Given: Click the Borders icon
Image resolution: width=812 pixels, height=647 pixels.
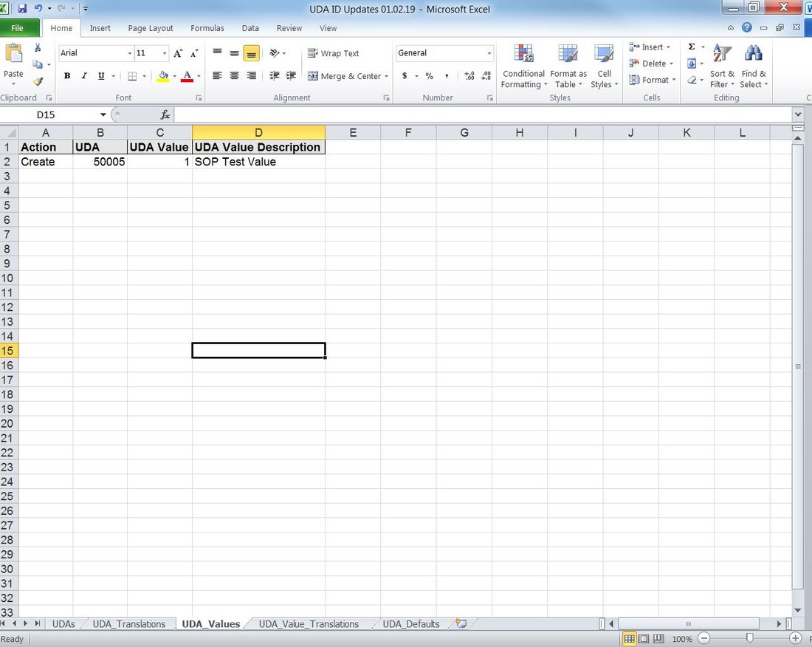Looking at the screenshot, I should pyautogui.click(x=132, y=76).
